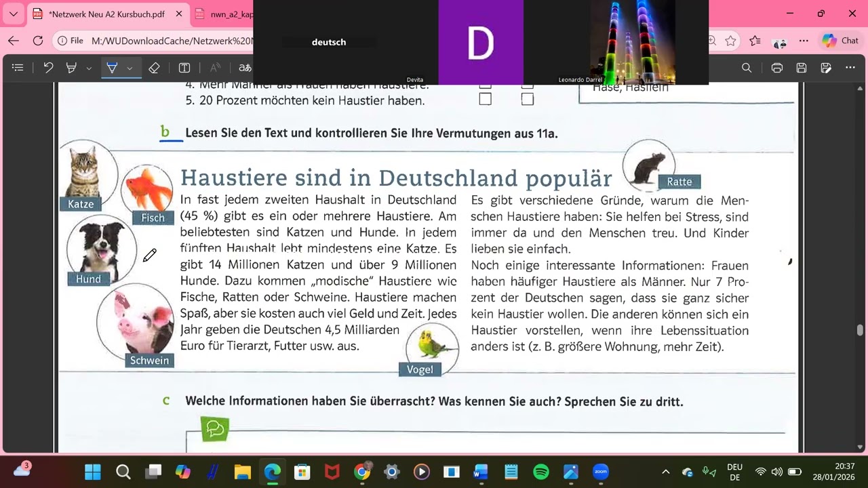Tick the second checkbox for statement 5
This screenshot has height=488, width=868.
[528, 100]
